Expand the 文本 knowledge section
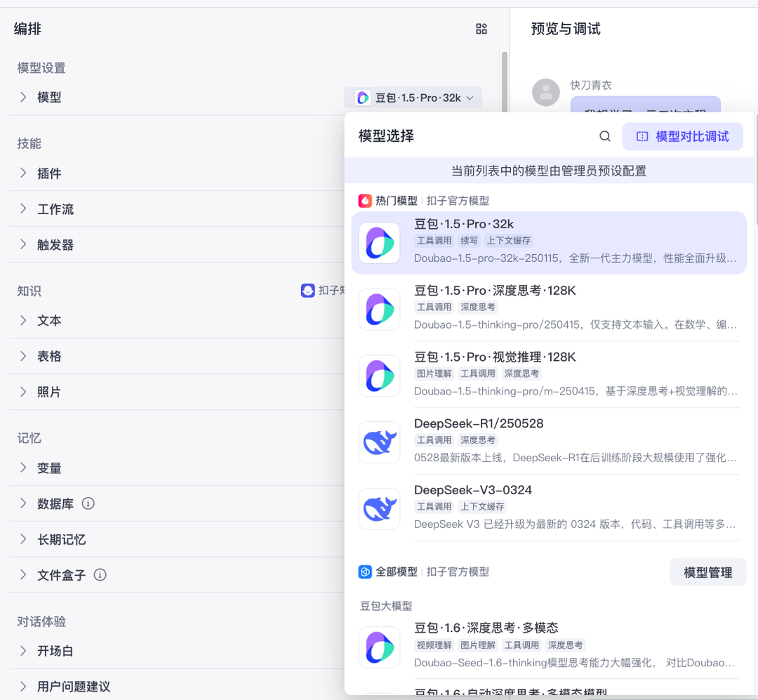This screenshot has height=700, width=758. (x=23, y=320)
